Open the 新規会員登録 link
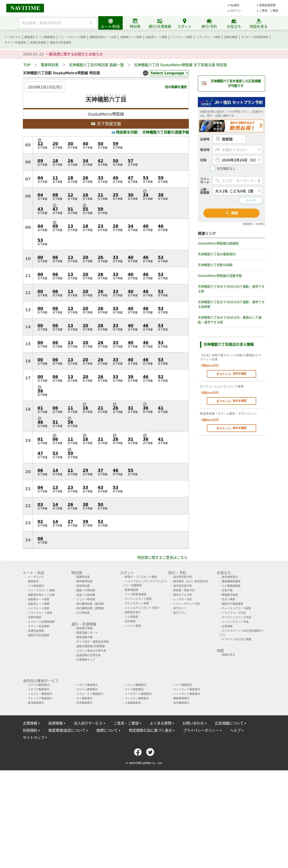288x868 pixels. tap(267, 5)
